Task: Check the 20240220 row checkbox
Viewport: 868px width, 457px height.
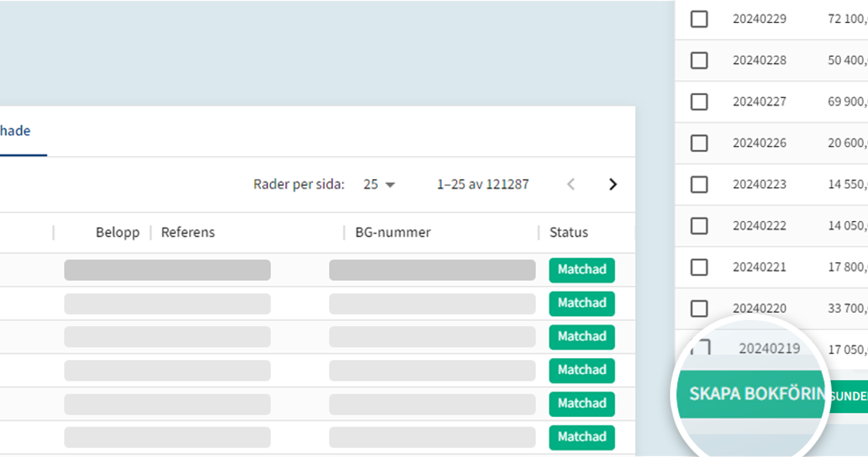Action: point(699,308)
